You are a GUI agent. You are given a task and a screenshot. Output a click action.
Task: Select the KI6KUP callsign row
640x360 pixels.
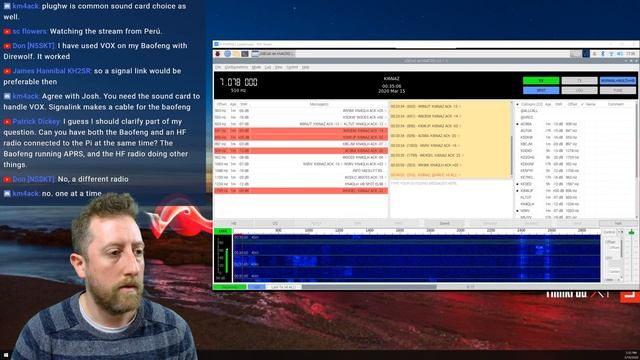pyautogui.click(x=575, y=191)
